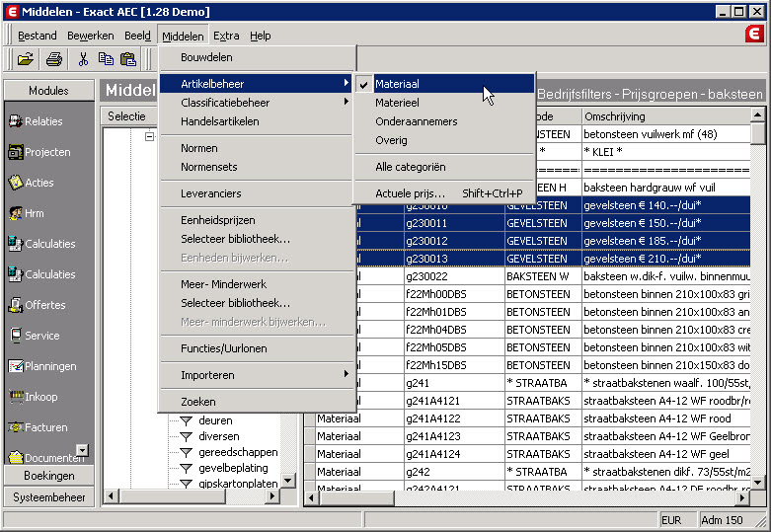771x532 pixels.
Task: Choose Handelsartikelen menu entry
Action: click(x=257, y=121)
